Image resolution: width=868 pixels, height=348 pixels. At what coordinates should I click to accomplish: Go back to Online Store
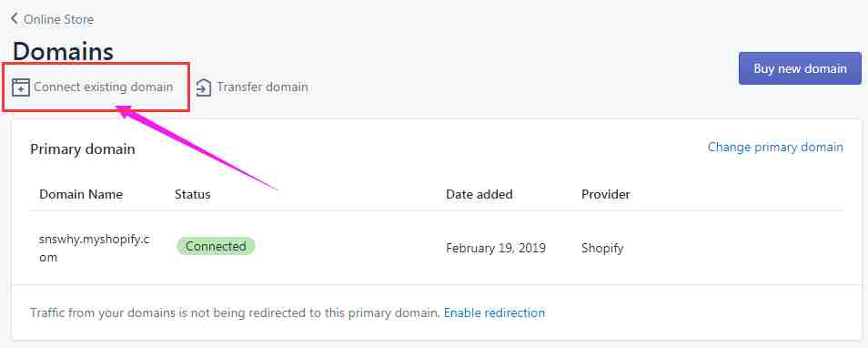53,19
